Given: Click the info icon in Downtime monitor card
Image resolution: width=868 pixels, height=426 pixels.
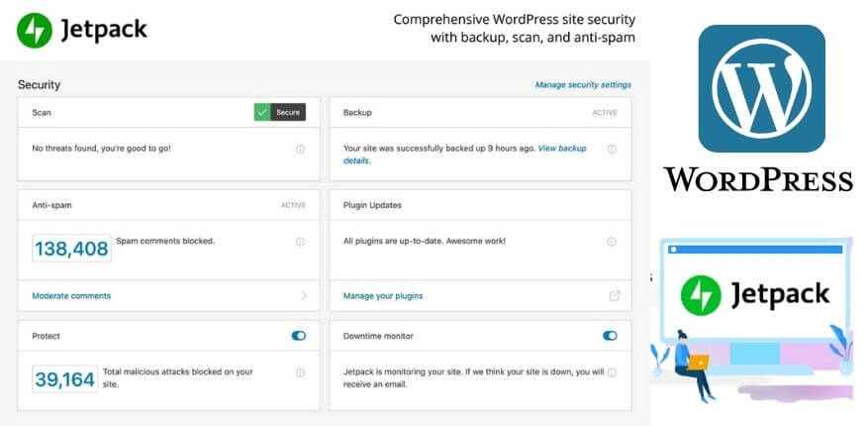Looking at the screenshot, I should click(611, 373).
